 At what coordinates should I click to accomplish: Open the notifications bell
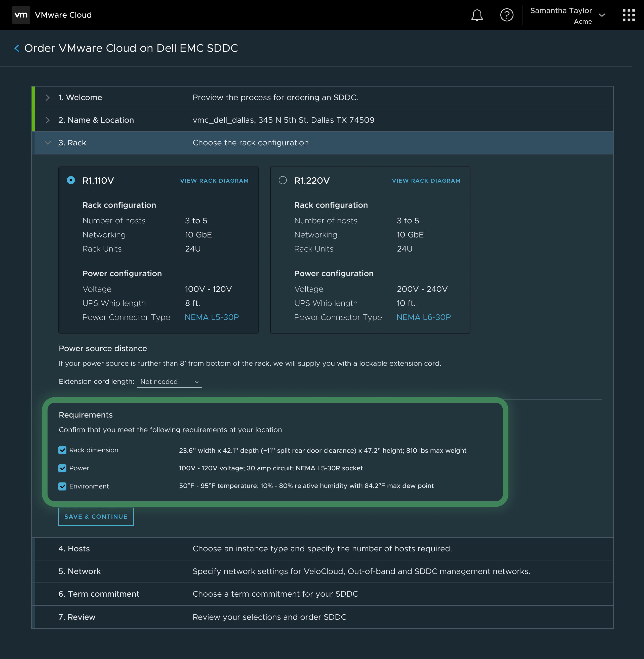477,15
